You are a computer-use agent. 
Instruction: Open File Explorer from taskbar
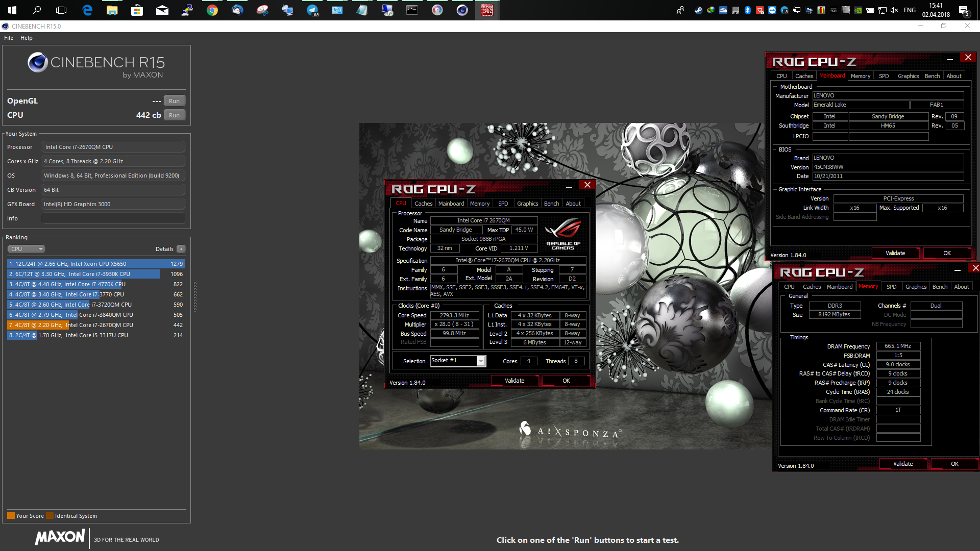pyautogui.click(x=112, y=10)
